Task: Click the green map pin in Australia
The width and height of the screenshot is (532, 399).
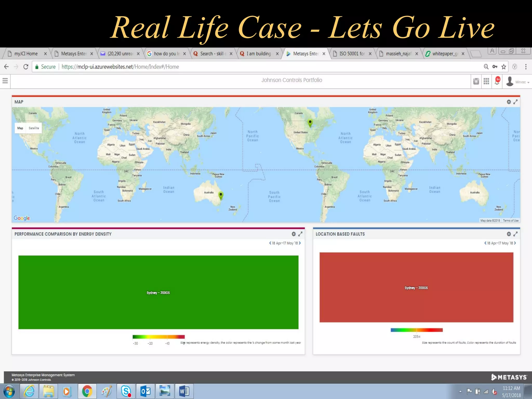Action: [221, 195]
